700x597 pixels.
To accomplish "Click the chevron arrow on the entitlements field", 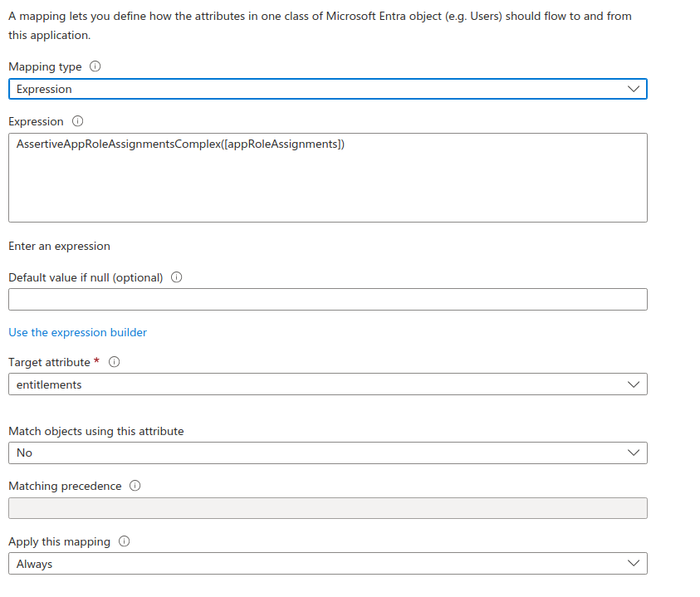I will pos(634,384).
